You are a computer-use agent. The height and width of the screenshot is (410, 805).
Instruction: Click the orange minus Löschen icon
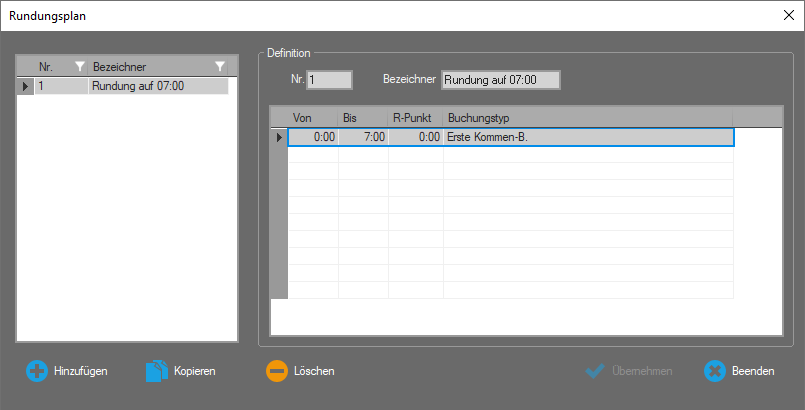tap(276, 371)
